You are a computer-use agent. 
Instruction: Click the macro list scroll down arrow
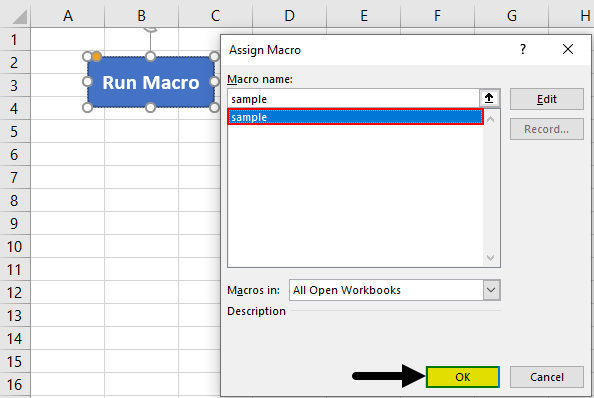(491, 258)
